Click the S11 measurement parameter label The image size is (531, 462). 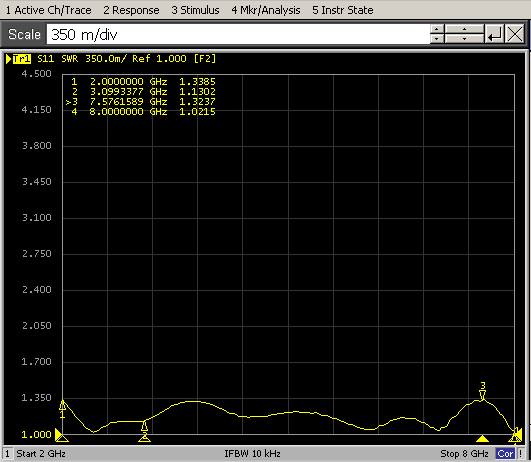click(x=46, y=59)
